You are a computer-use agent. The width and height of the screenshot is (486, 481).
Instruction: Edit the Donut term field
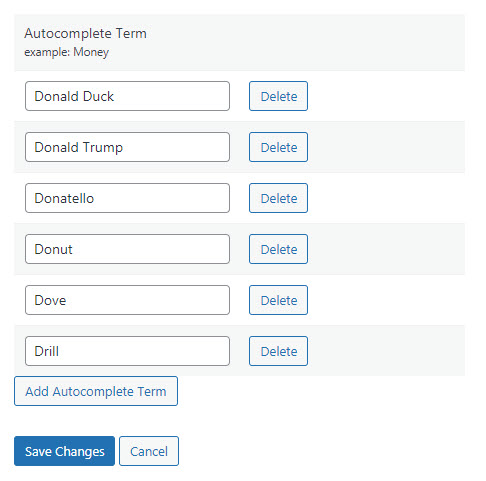[x=127, y=249]
